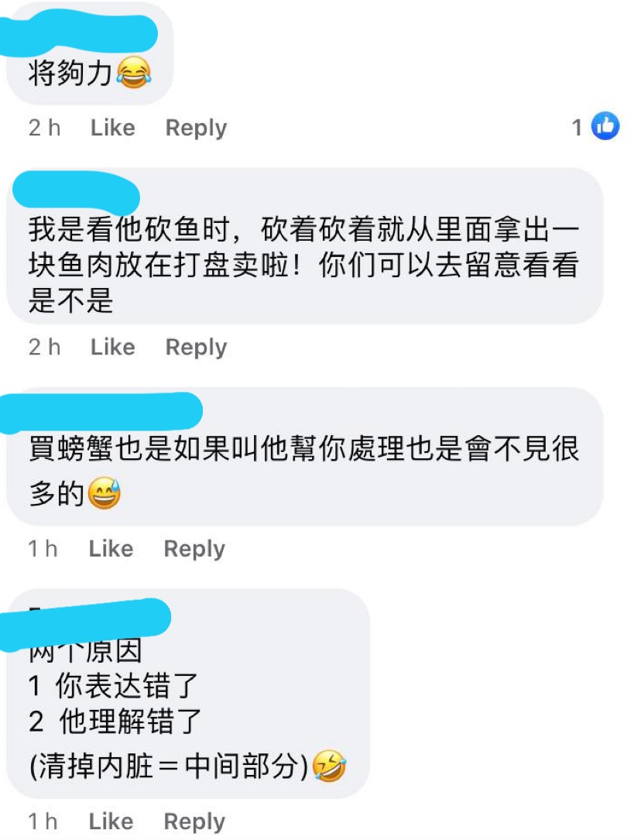Click the blue thumbs-up reaction icon

coord(605,126)
